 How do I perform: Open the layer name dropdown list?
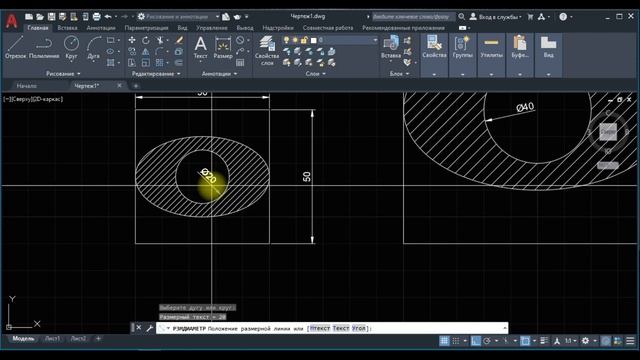(x=375, y=40)
